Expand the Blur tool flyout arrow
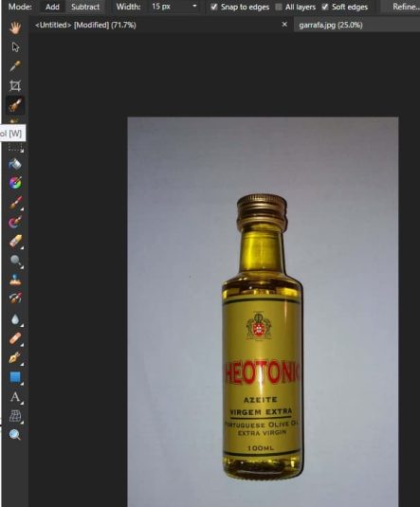The image size is (420, 507). pos(23,325)
